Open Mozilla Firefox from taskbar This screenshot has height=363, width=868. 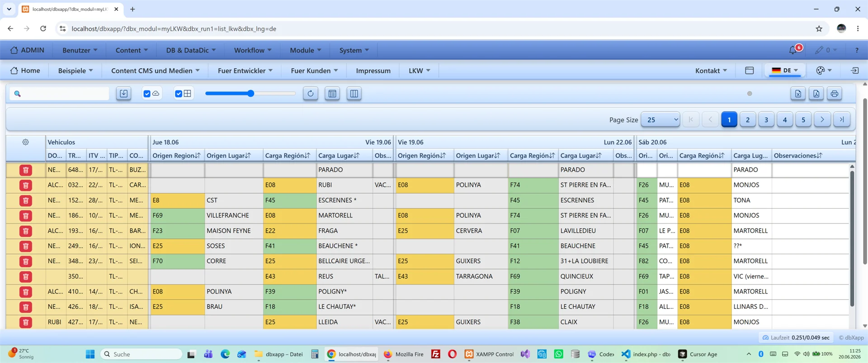[403, 354]
